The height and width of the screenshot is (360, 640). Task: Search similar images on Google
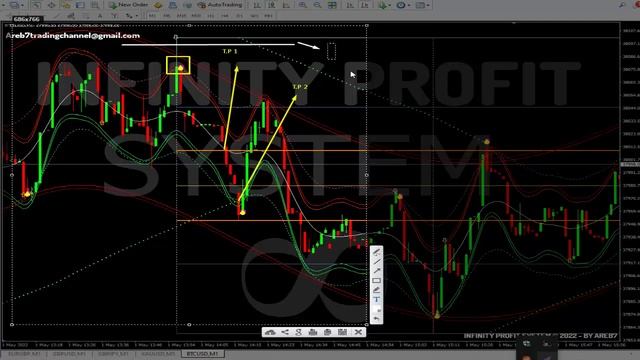tap(299, 332)
